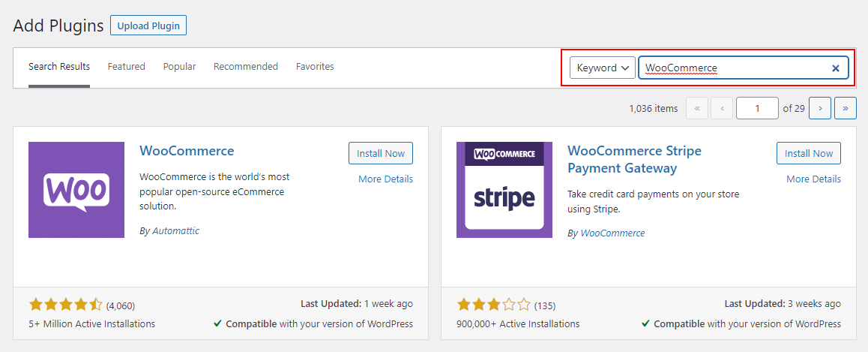Screen dimensions: 868x352
Task: Open the WooCommerce author link under Stripe
Action: pos(612,233)
